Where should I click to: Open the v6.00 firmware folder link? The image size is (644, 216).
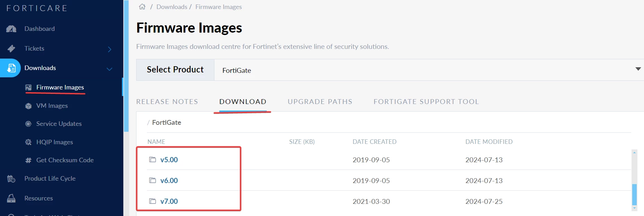pyautogui.click(x=169, y=181)
